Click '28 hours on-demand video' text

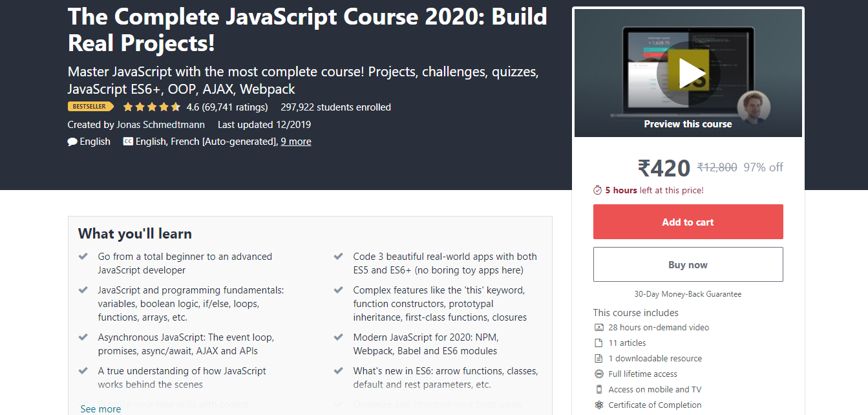click(x=659, y=328)
